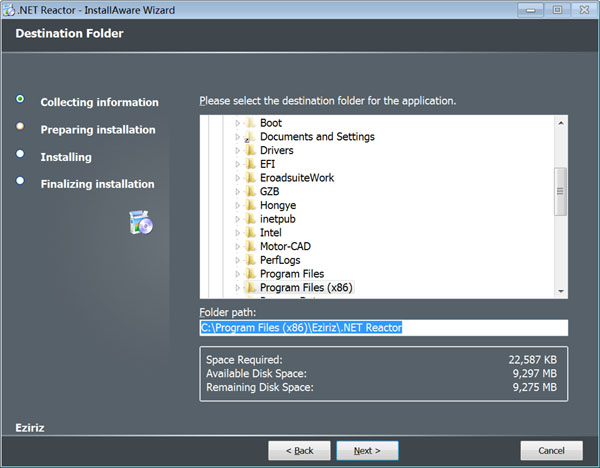Click the 22,587 KB space required value

[x=533, y=360]
